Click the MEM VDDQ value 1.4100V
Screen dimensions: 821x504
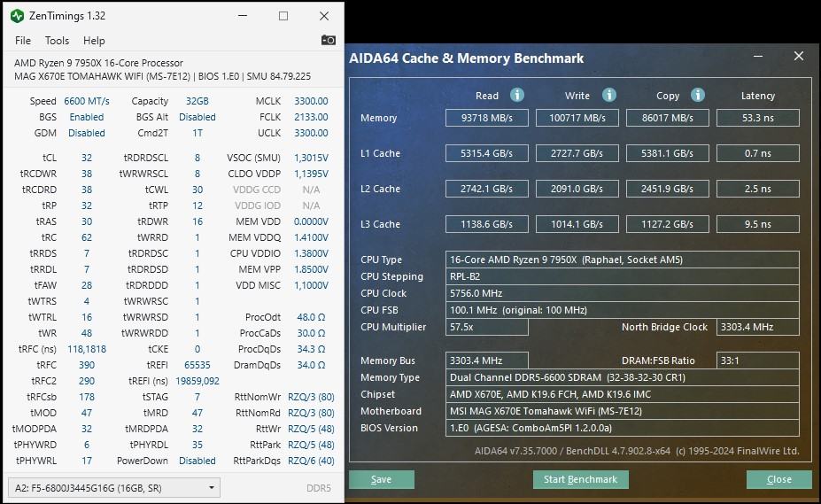pyautogui.click(x=311, y=237)
